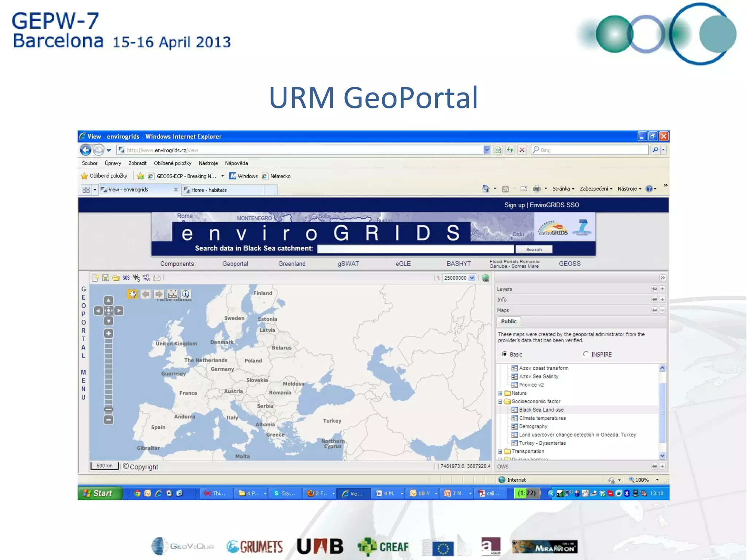Click the HTML export icon
The height and width of the screenshot is (560, 747).
(146, 278)
